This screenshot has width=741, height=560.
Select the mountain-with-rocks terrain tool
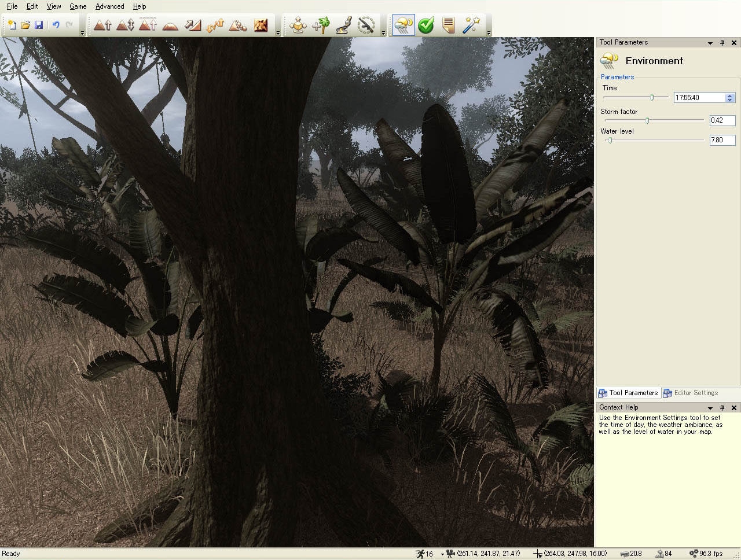(x=238, y=25)
